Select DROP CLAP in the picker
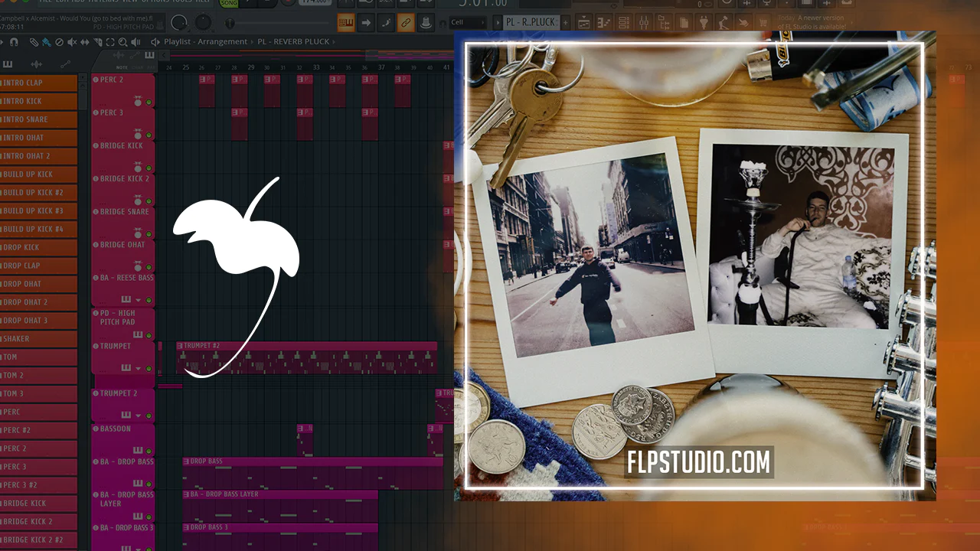This screenshot has width=980, height=551. coord(38,266)
